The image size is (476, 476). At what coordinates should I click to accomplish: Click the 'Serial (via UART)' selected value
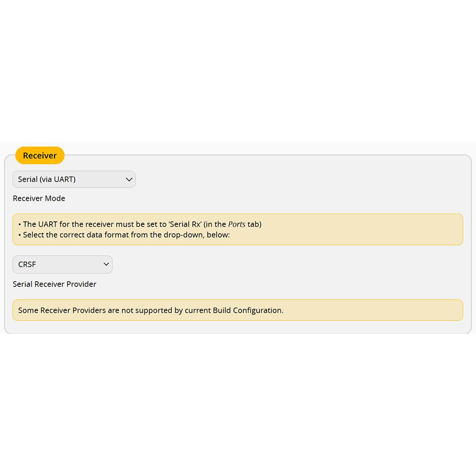click(47, 179)
